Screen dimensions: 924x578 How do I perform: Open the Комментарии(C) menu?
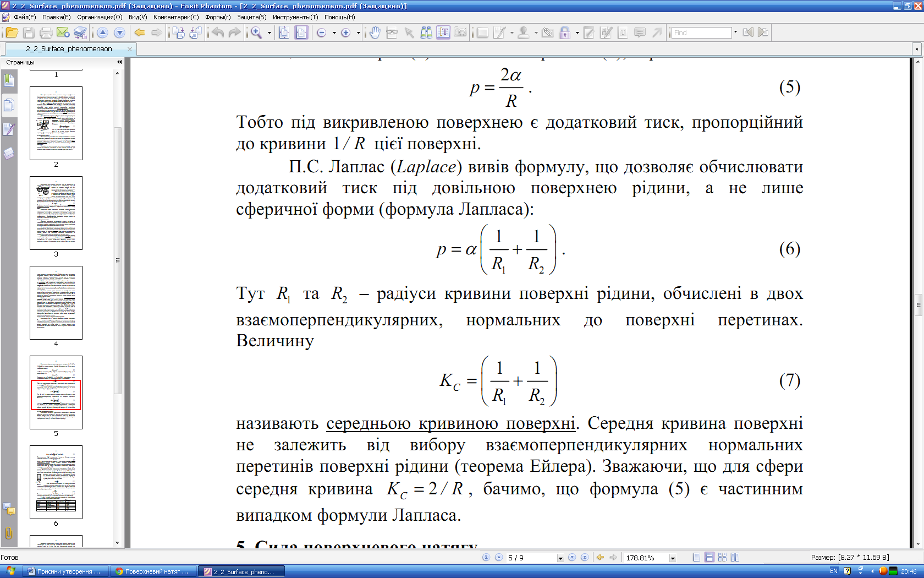coord(176,17)
